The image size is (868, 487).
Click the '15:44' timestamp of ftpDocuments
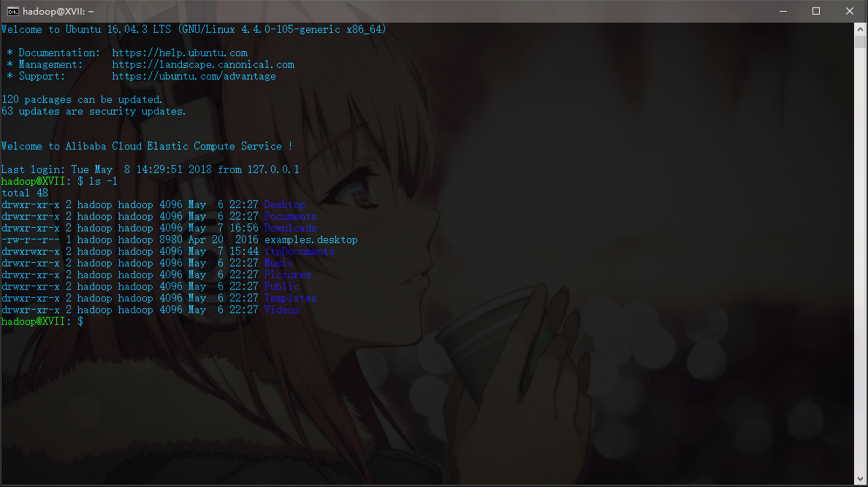(x=244, y=251)
